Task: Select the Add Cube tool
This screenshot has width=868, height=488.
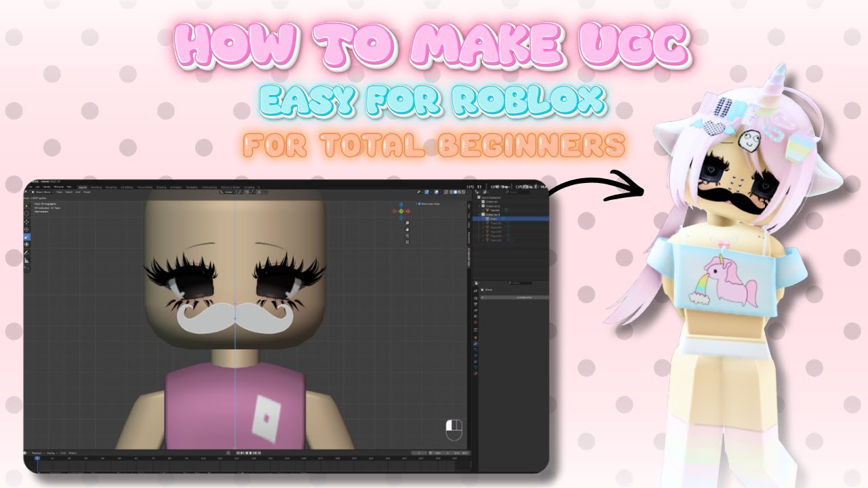Action: [26, 268]
